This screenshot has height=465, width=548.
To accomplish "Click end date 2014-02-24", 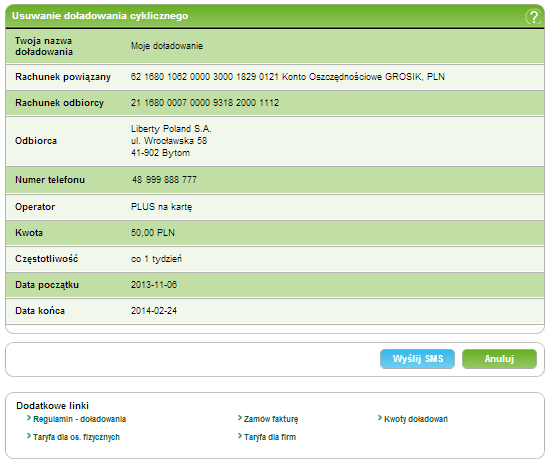I will (154, 311).
